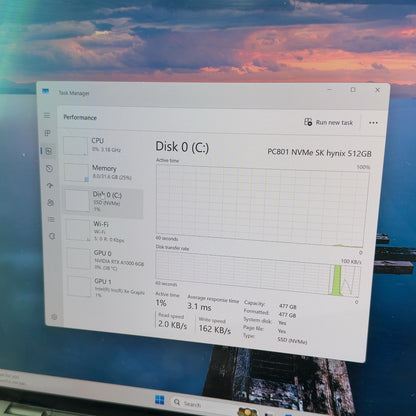Screen dimensions: 416x416
Task: Click the Disk active time graph
Action: pyautogui.click(x=262, y=205)
